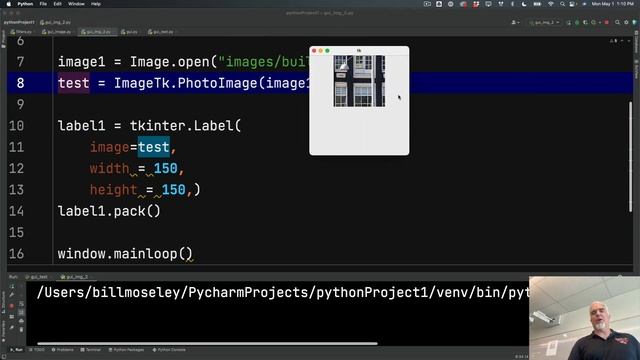Click the word test on line 11

[x=153, y=147]
